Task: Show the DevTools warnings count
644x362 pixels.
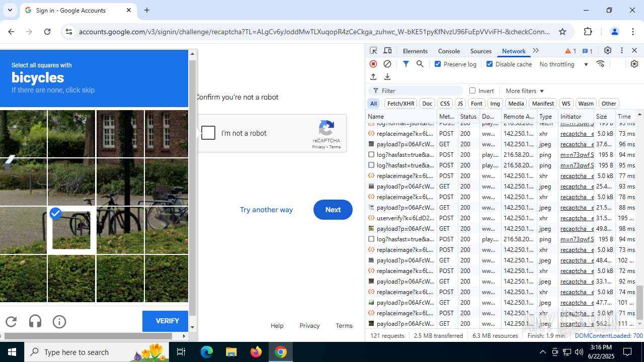Action: 571,51
